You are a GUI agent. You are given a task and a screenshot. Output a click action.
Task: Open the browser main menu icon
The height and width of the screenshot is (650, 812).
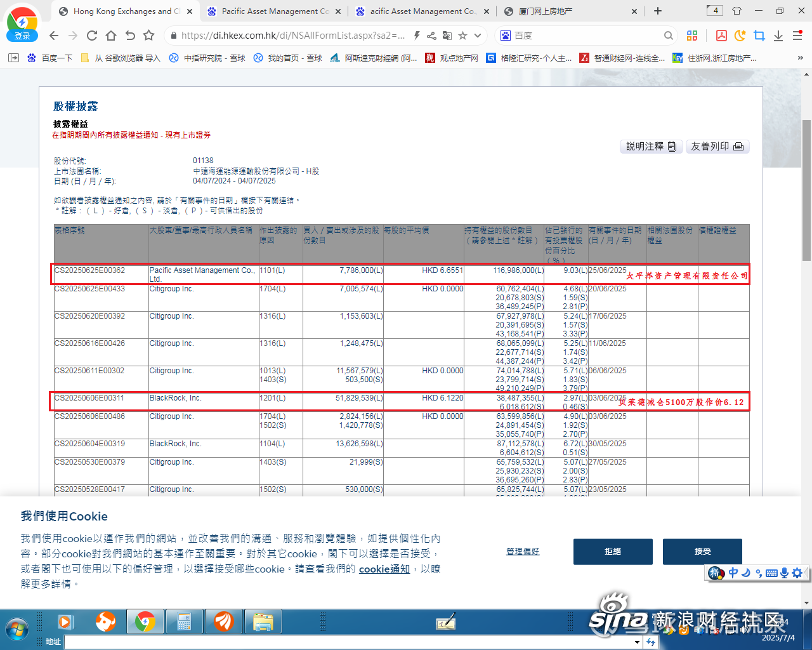797,36
